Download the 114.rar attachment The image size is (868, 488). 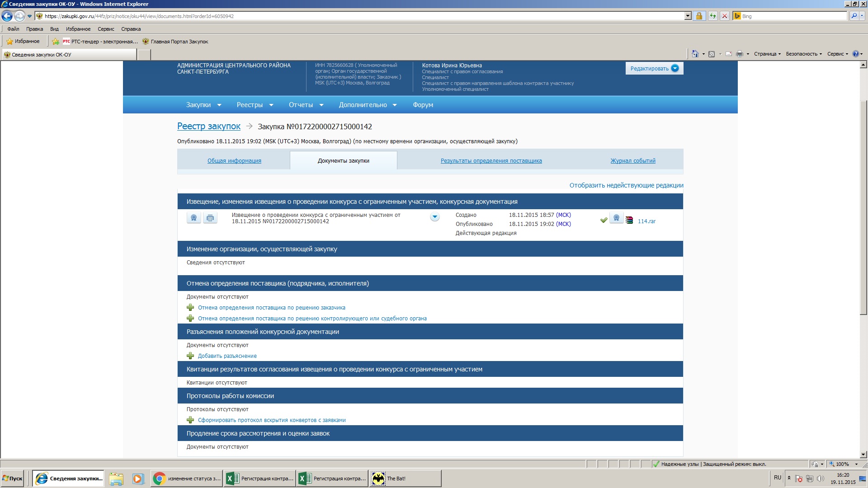pos(646,221)
